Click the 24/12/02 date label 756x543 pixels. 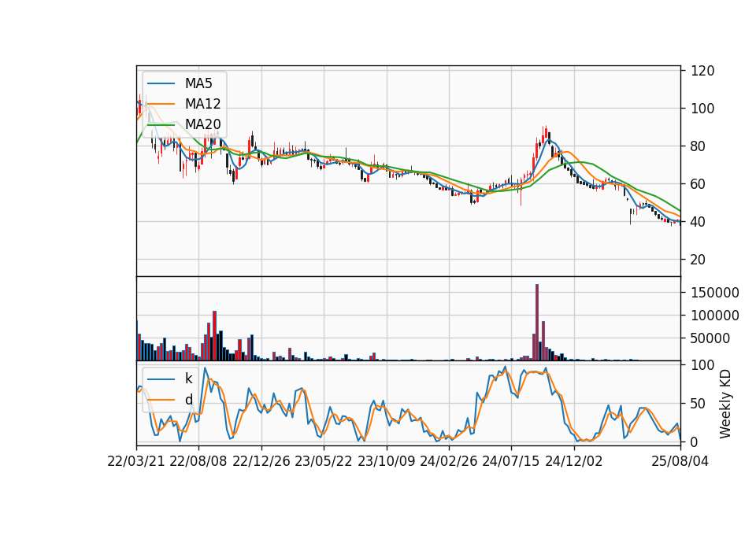pyautogui.click(x=574, y=461)
